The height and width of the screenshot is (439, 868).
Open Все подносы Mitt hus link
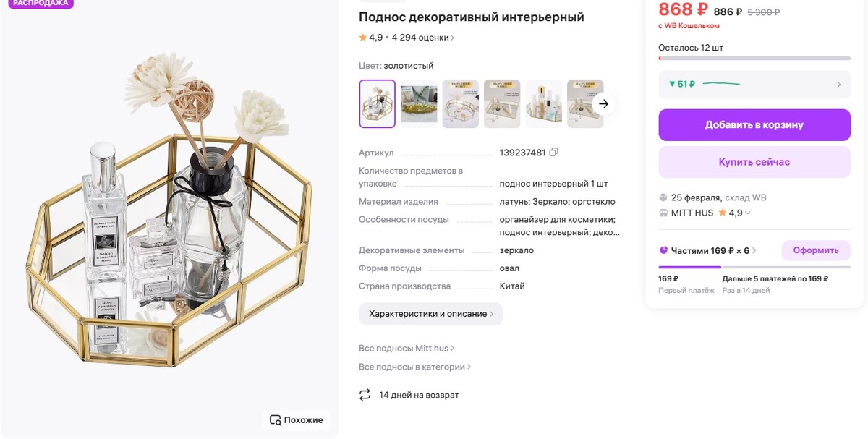(x=407, y=349)
